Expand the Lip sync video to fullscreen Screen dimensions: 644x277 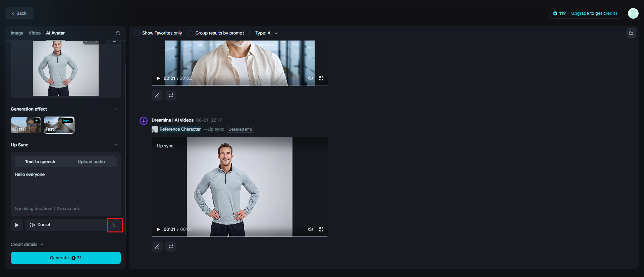[321, 229]
